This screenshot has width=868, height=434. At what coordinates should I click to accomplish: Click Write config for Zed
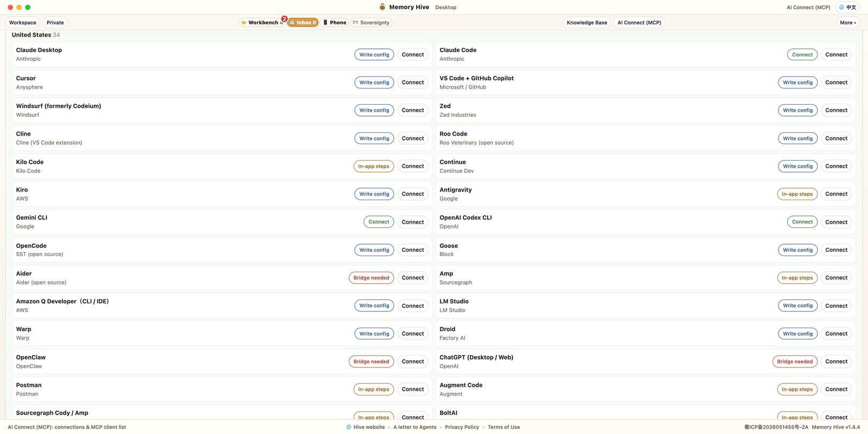click(797, 110)
